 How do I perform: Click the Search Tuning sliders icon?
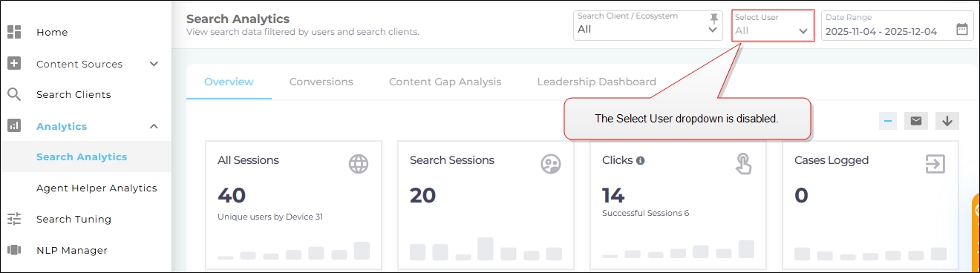click(14, 219)
